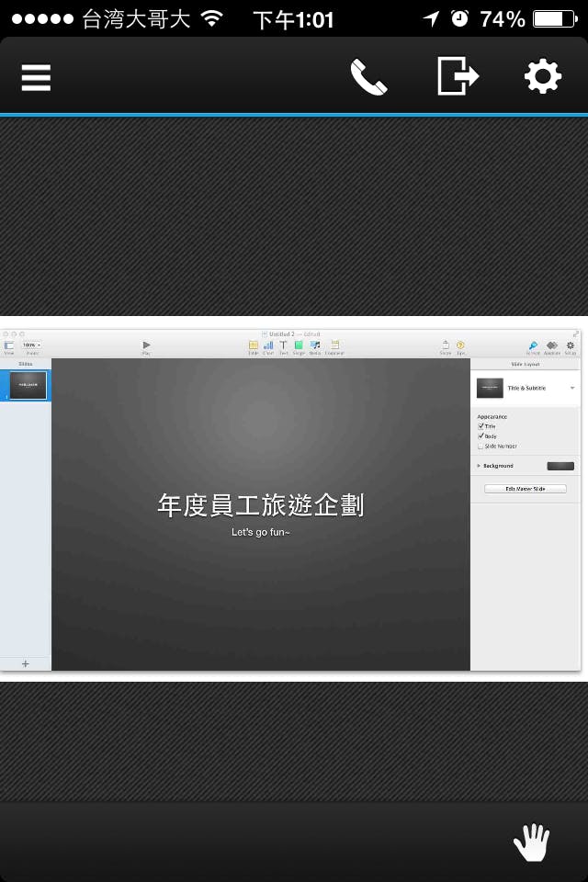Click the Background color swatch

point(560,467)
